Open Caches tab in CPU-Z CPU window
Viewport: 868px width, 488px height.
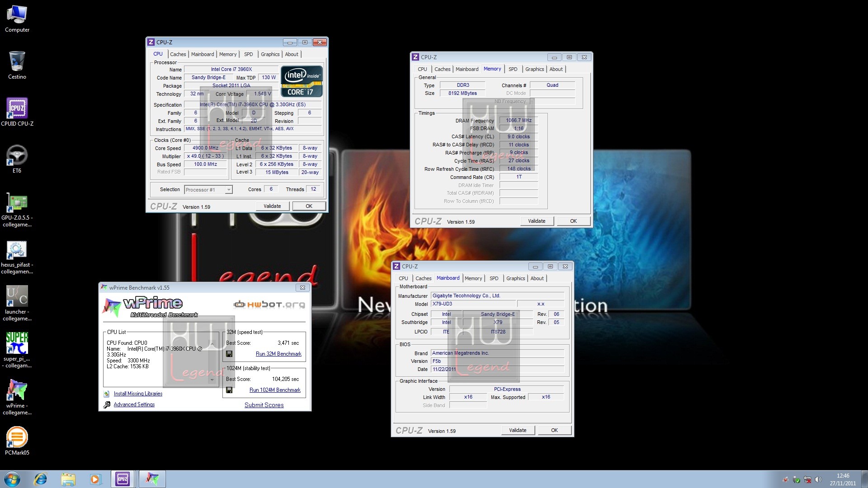178,54
